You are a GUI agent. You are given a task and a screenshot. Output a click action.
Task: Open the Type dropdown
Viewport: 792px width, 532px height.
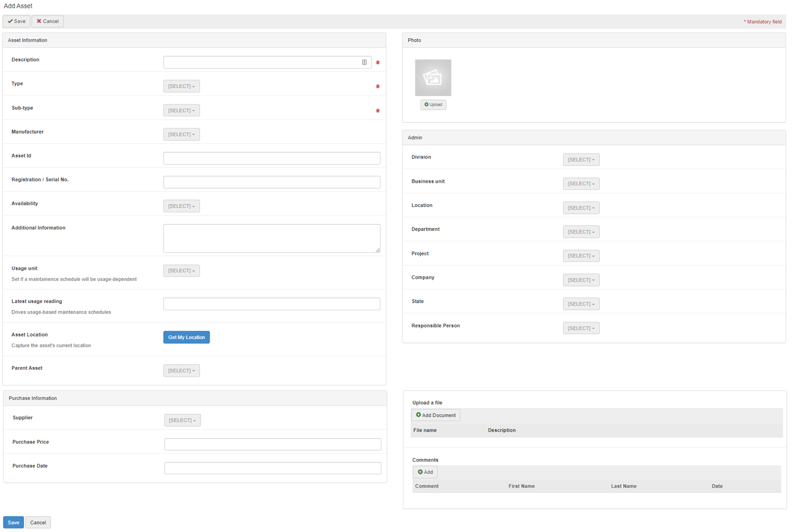(x=181, y=86)
